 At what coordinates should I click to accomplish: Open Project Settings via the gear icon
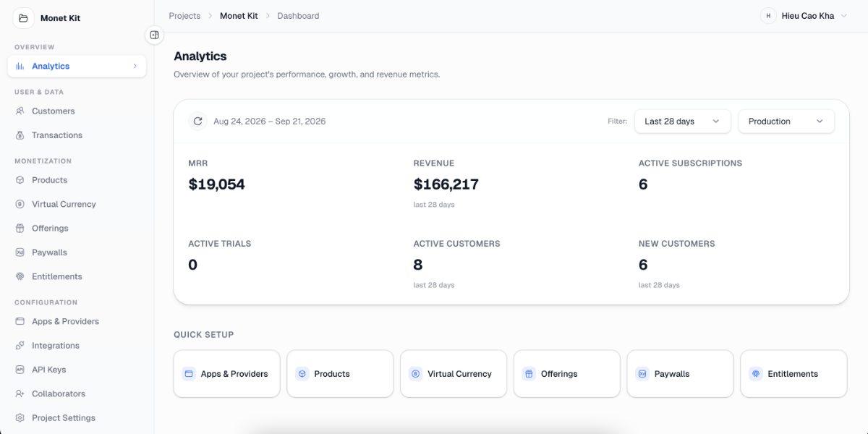tap(20, 418)
